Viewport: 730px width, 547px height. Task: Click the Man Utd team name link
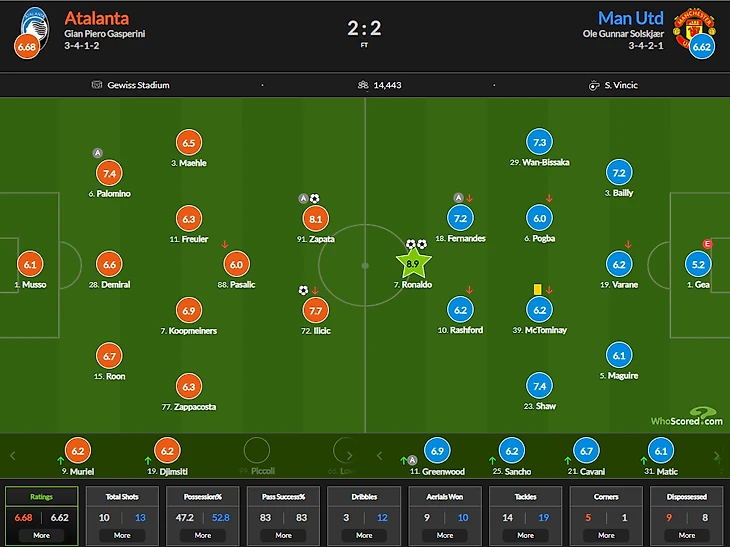click(632, 17)
